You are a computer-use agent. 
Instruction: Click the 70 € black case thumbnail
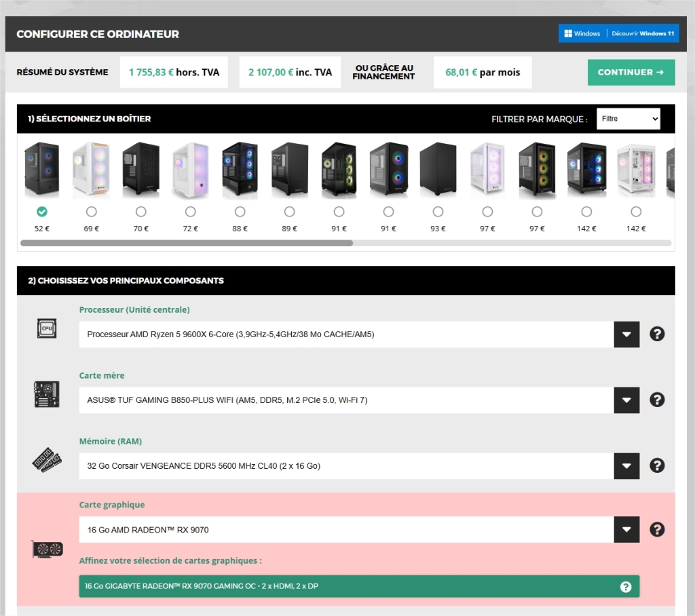click(x=141, y=170)
